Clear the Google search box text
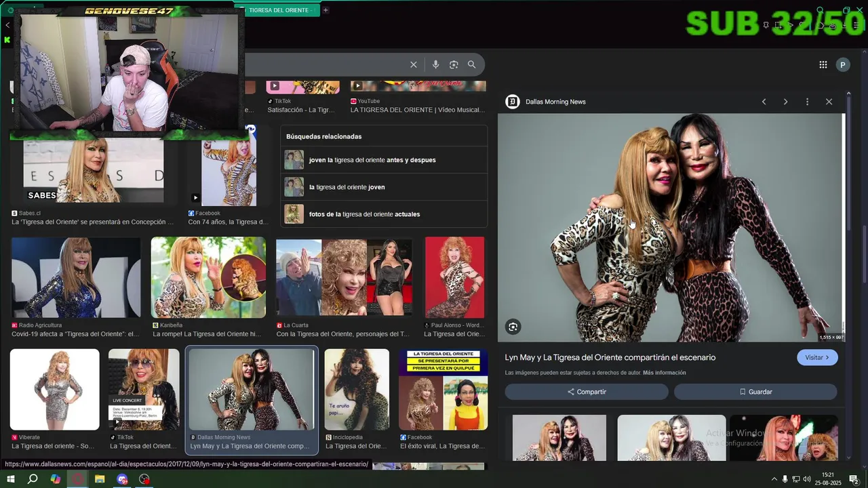This screenshot has height=488, width=868. tap(414, 64)
